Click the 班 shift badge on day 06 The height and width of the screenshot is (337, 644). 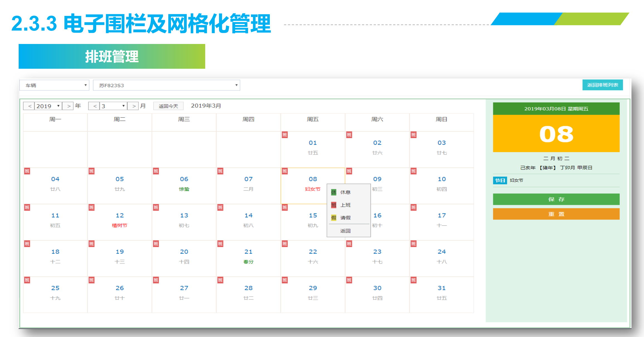pyautogui.click(x=156, y=171)
